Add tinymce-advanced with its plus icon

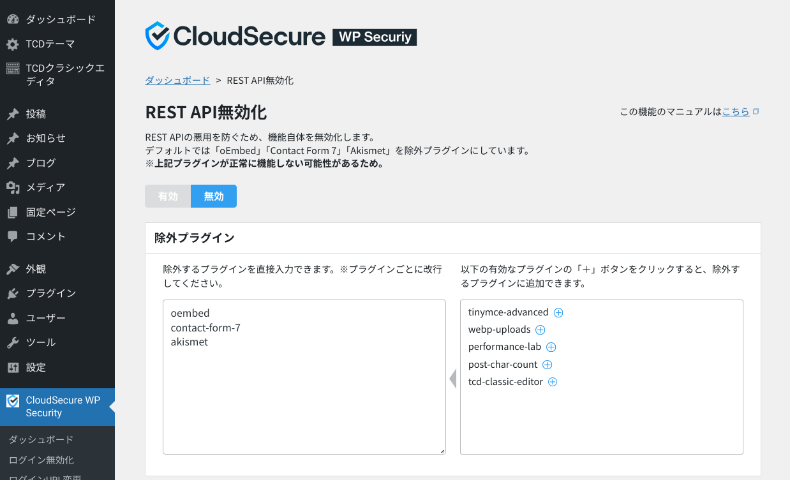point(558,313)
